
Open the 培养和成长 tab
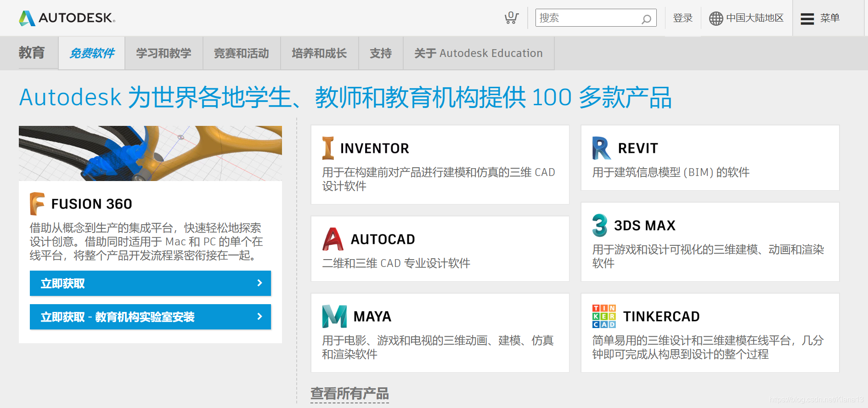319,53
